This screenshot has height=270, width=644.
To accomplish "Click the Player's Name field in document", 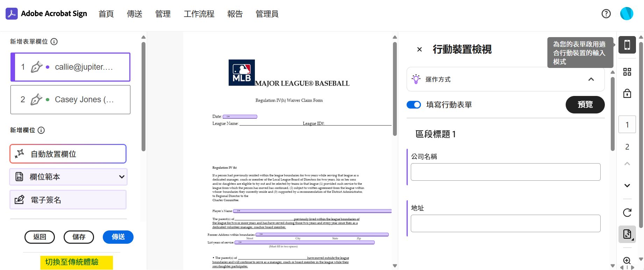I will (312, 211).
